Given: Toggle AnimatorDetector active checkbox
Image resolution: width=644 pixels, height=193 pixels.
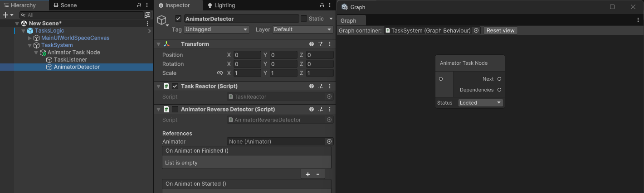Looking at the screenshot, I should tap(178, 19).
